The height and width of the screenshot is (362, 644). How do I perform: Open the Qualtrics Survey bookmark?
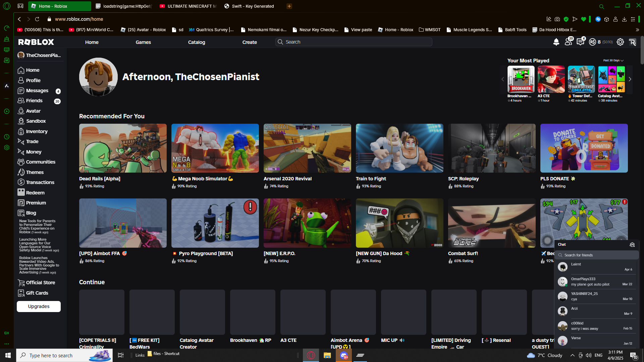coord(211,30)
